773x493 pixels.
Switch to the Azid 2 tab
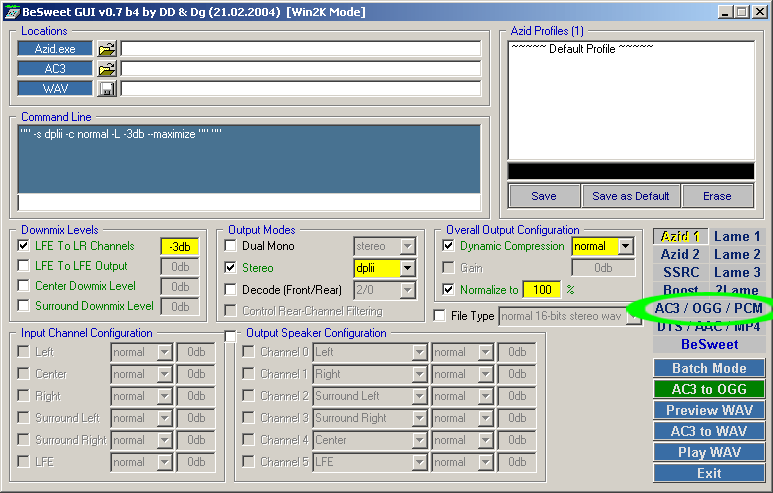680,254
